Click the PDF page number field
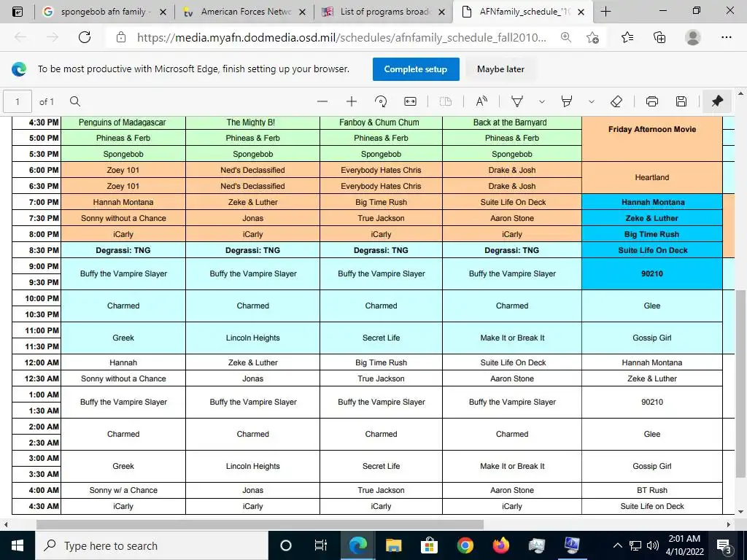 point(18,101)
